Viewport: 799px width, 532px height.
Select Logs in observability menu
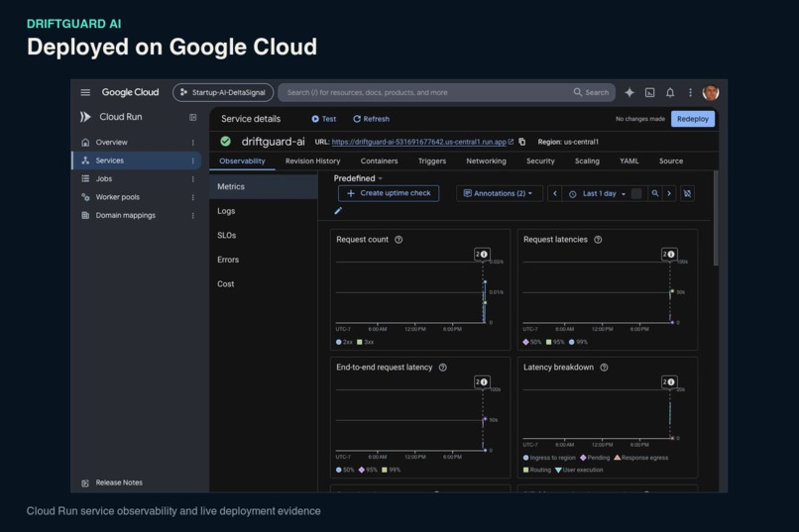click(x=264, y=211)
